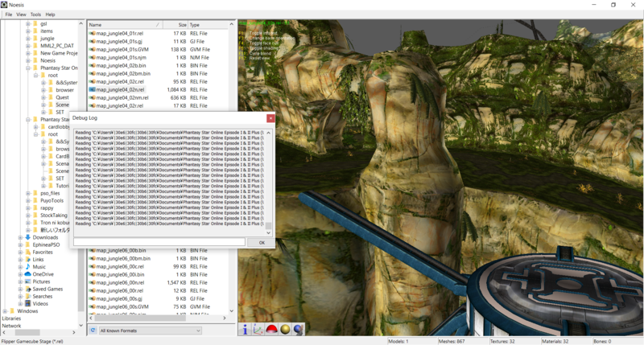Click the refresh icon beside the formats dropdown
Screen dimensions: 644x345
pos(93,331)
